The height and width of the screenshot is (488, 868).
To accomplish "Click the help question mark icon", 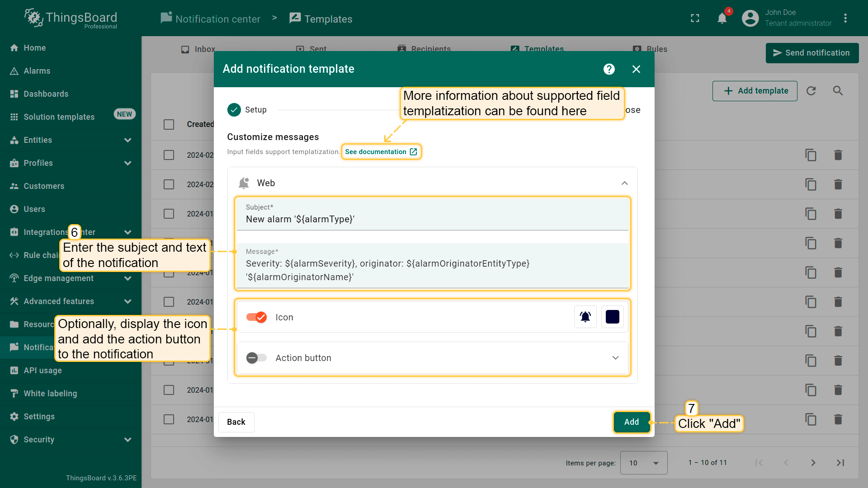I will pyautogui.click(x=609, y=69).
